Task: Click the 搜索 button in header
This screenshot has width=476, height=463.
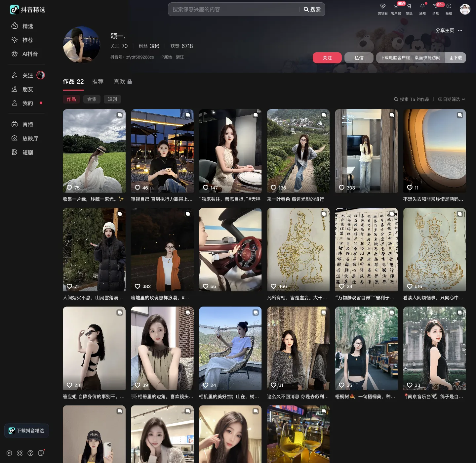Action: [x=312, y=9]
